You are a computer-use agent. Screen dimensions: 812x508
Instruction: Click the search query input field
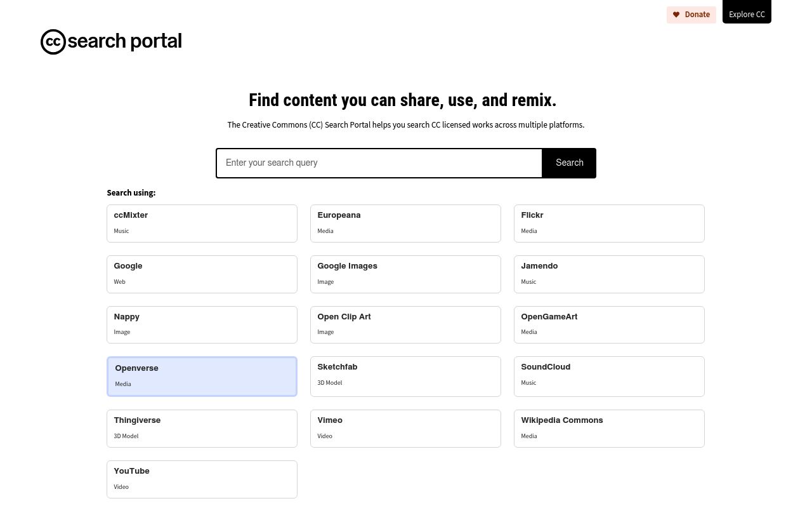379,163
